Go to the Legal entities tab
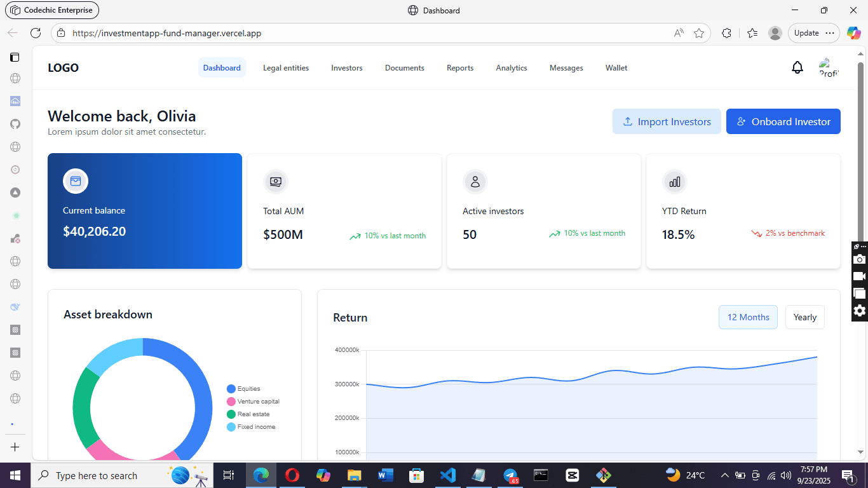This screenshot has width=868, height=488. tap(286, 67)
